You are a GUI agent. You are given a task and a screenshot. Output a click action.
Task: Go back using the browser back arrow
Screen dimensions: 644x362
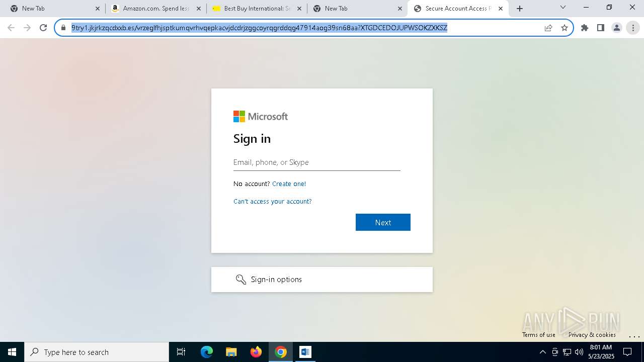[11, 28]
